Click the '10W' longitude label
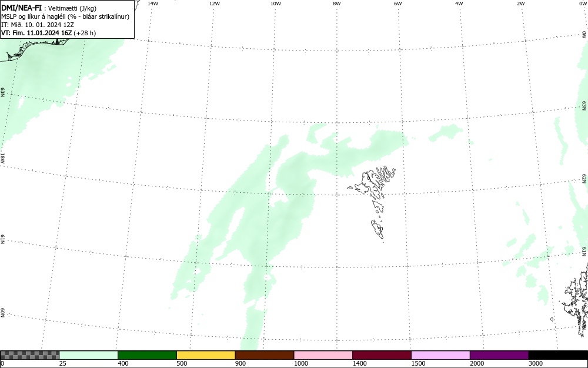Image resolution: width=588 pixels, height=368 pixels. [276, 4]
